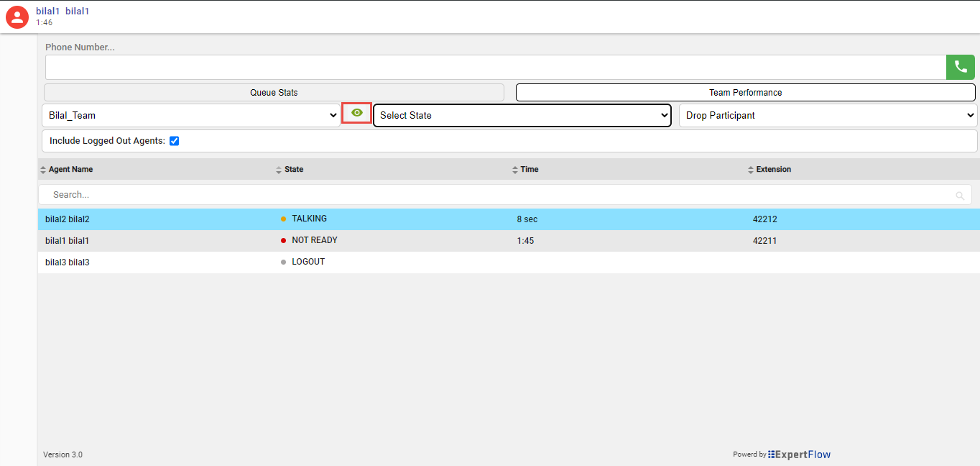Switch to the Team Performance tab
Screen dimensions: 980x466
coord(745,92)
